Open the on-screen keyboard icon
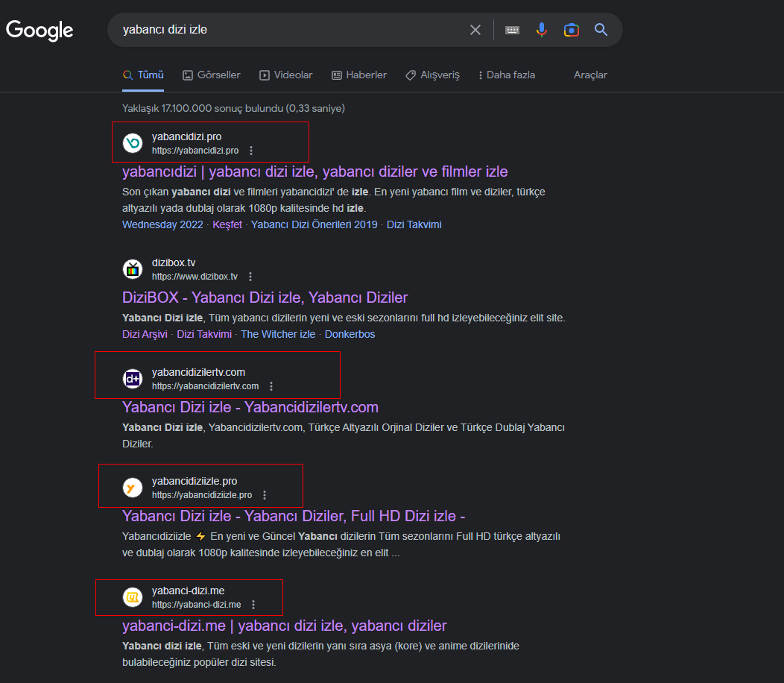 [512, 30]
